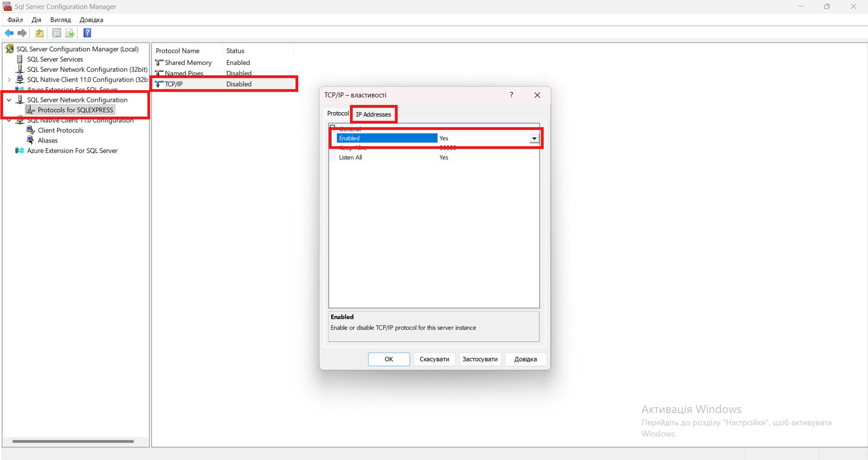This screenshot has width=868, height=460.
Task: Open the Файл menu
Action: (15, 20)
